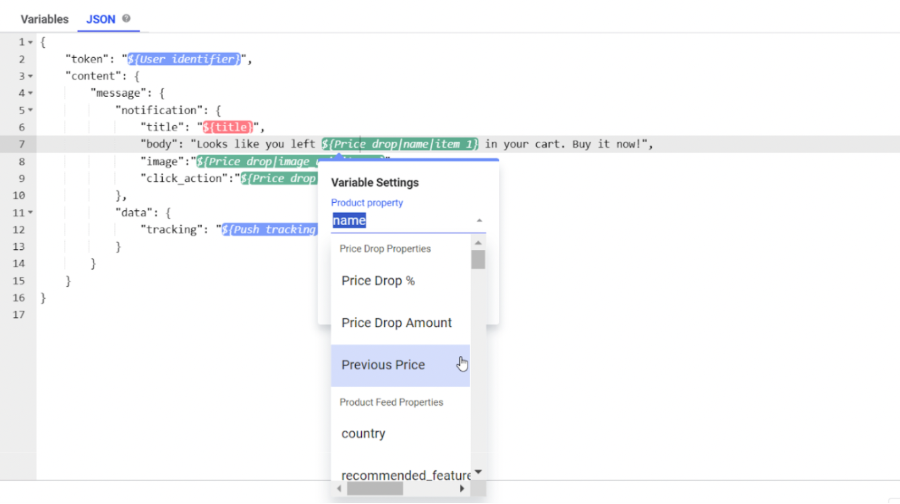Collapse the code fold arrow on line 1
The image size is (900, 504).
tap(30, 42)
